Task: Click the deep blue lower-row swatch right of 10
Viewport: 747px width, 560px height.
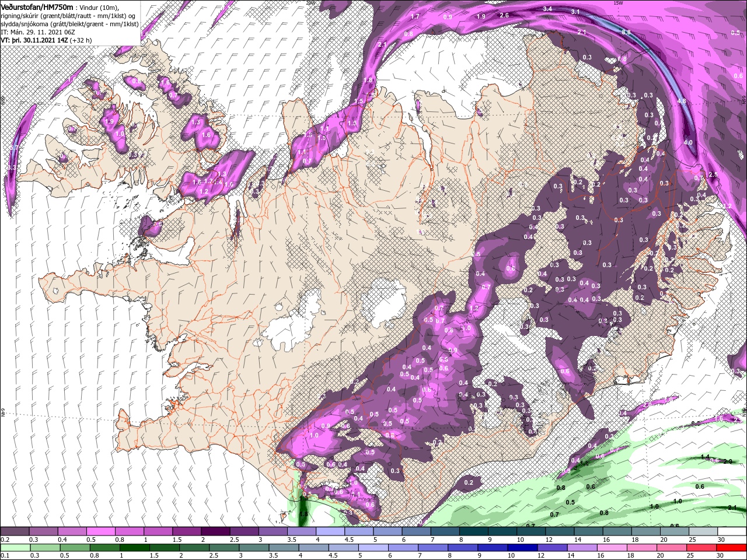Action: click(x=522, y=548)
